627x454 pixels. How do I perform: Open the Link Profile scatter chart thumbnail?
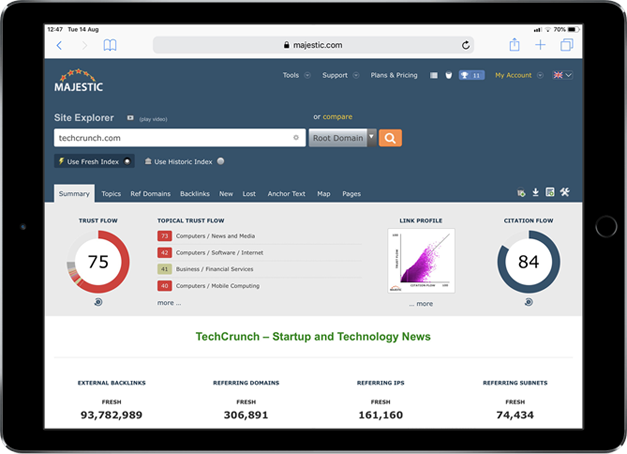coord(421,260)
